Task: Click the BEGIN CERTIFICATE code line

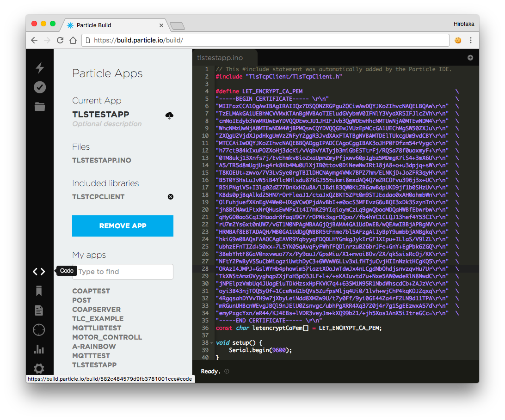Action: tap(272, 99)
